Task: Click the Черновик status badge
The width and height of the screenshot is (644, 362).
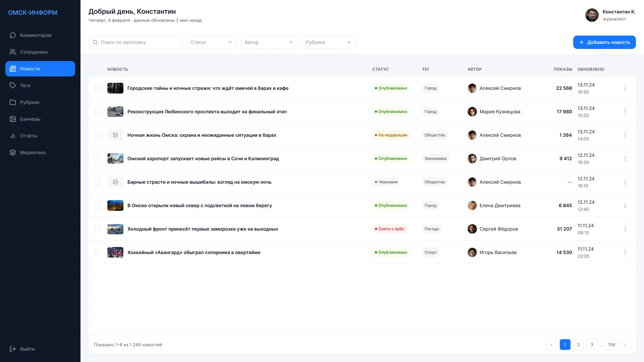Action: [x=386, y=182]
